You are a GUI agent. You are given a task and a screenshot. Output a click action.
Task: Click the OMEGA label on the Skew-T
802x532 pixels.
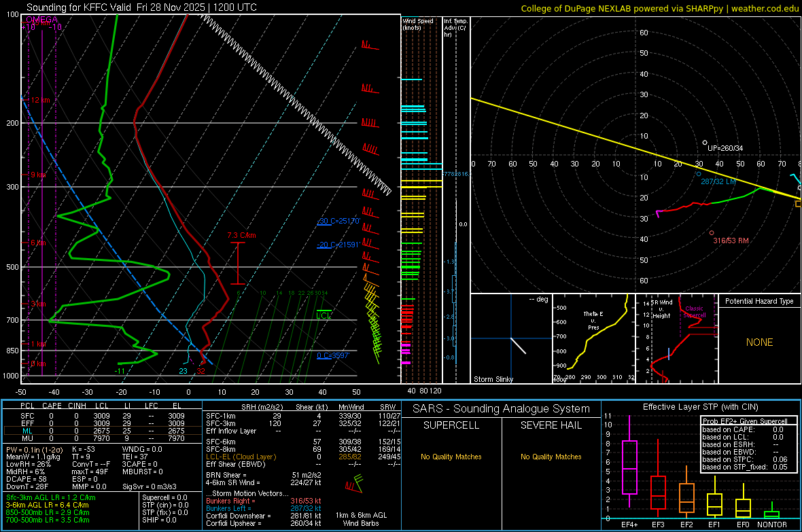click(x=41, y=20)
